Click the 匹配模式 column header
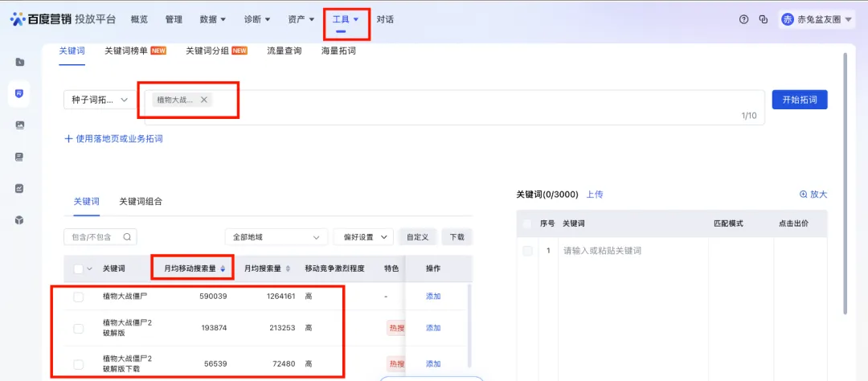This screenshot has height=381, width=868. [x=728, y=223]
